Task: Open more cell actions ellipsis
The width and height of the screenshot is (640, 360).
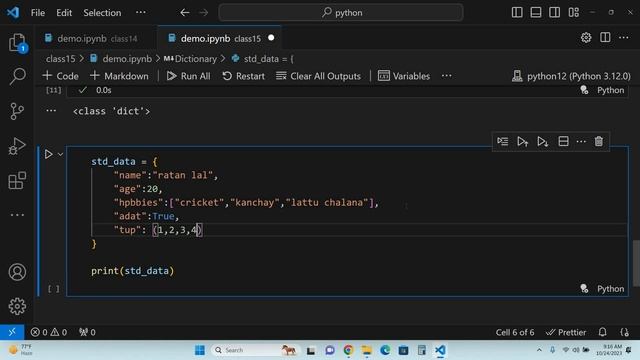Action: (x=581, y=142)
